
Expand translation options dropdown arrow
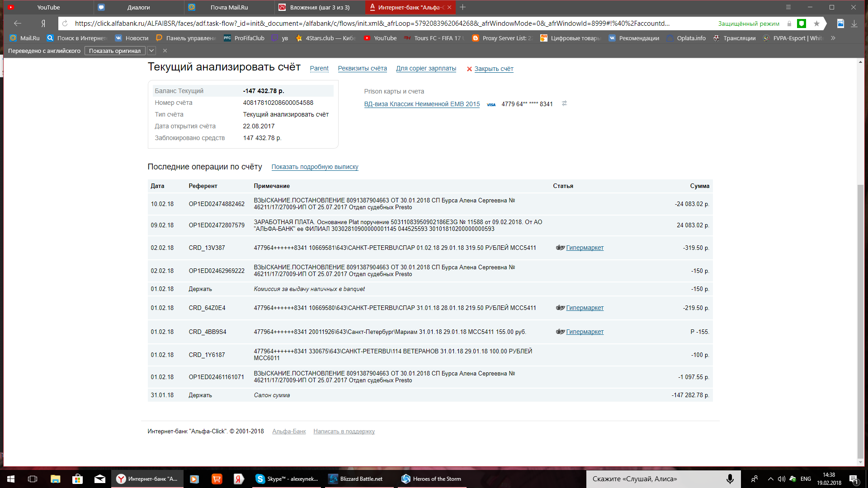pos(152,51)
